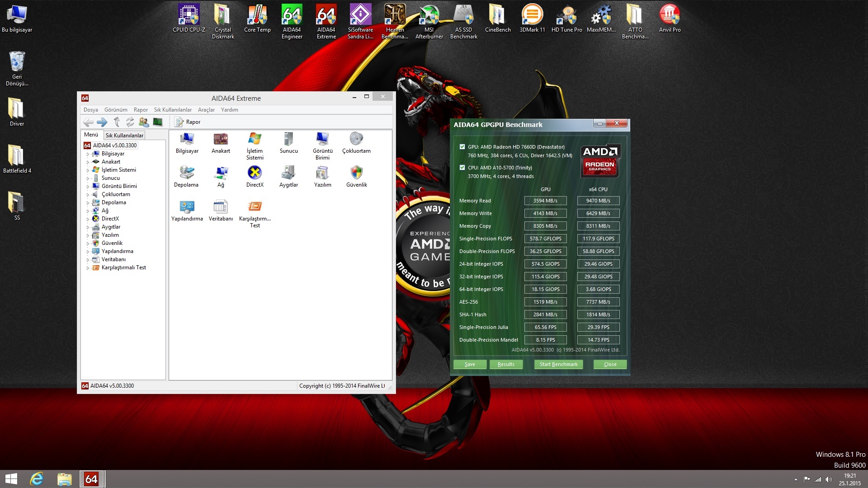The width and height of the screenshot is (868, 488).
Task: Open the Araçlar menu
Action: pyautogui.click(x=206, y=110)
